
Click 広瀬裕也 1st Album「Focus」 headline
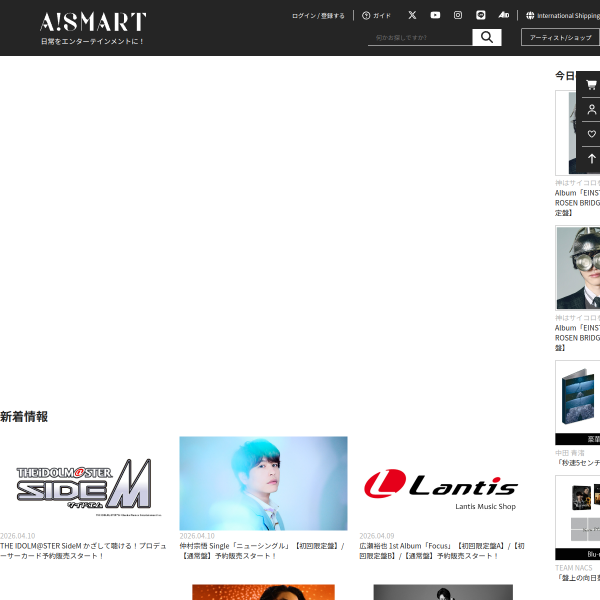(442, 551)
